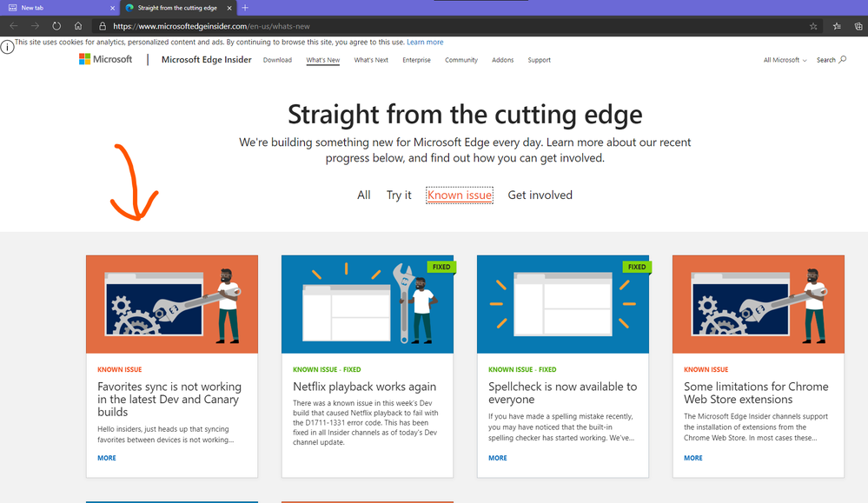Viewport: 868px width, 503px height.
Task: Reload the page with the refresh icon
Action: pos(56,26)
